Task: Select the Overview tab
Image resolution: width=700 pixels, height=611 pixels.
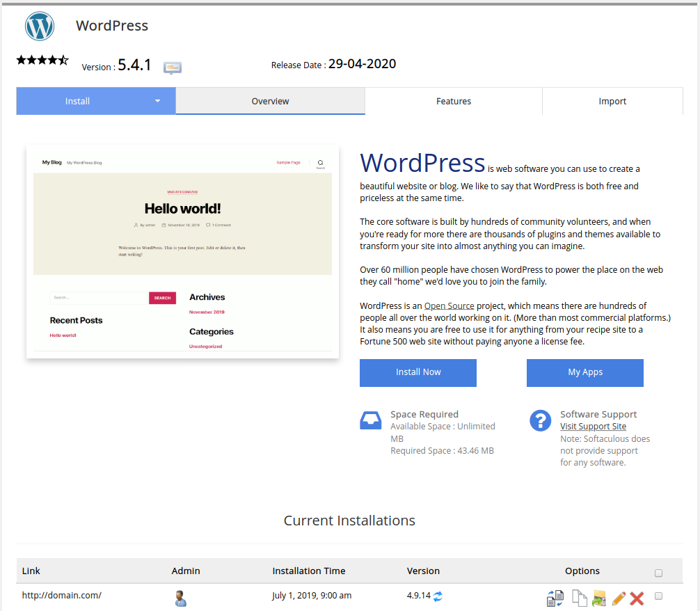Action: click(x=270, y=101)
